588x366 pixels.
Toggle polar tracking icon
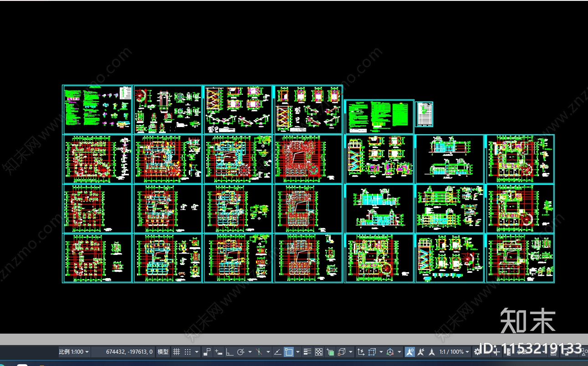click(241, 351)
